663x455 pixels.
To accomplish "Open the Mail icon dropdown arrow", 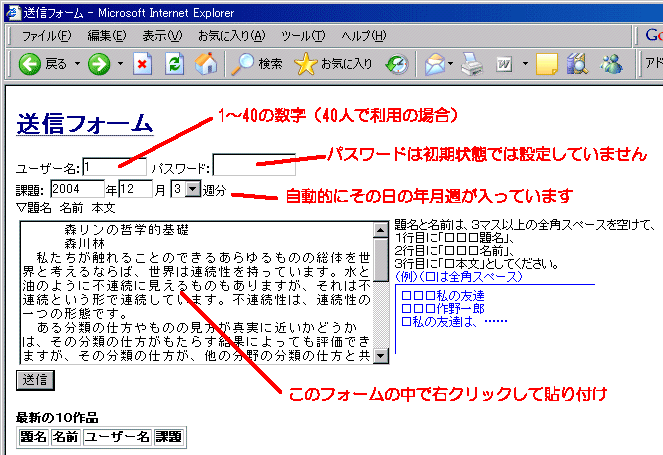I will (x=451, y=64).
